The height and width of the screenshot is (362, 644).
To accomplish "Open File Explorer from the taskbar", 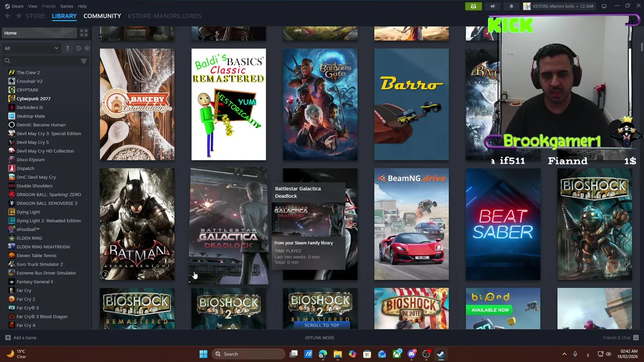I will [x=338, y=354].
